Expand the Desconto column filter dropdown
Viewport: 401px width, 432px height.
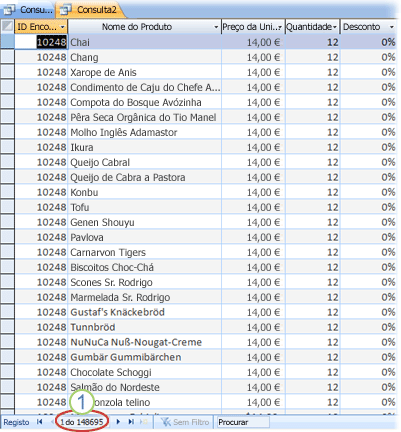pos(392,27)
